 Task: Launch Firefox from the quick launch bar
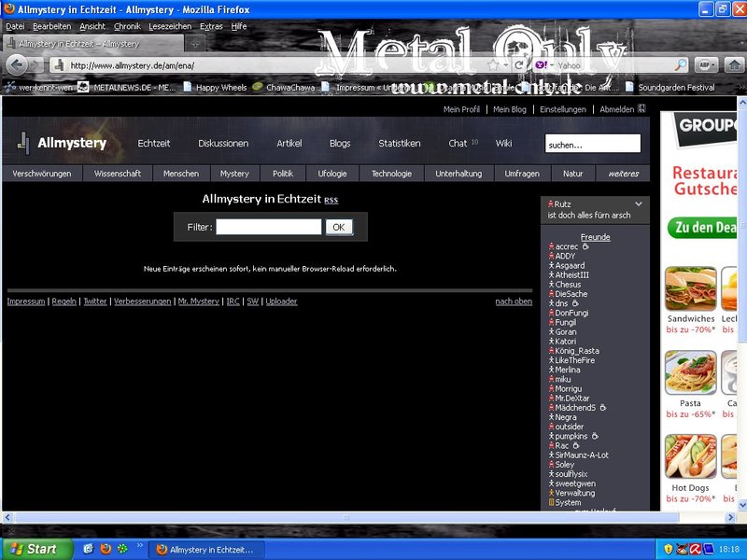coord(106,549)
